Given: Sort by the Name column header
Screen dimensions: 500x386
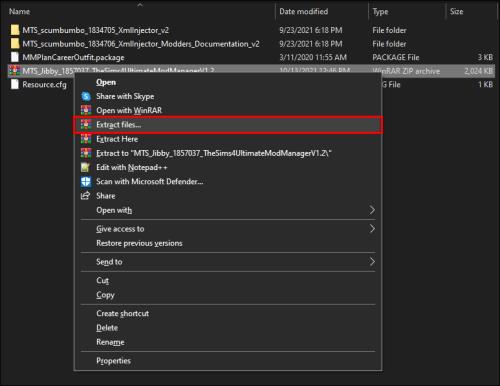Looking at the screenshot, I should (19, 12).
